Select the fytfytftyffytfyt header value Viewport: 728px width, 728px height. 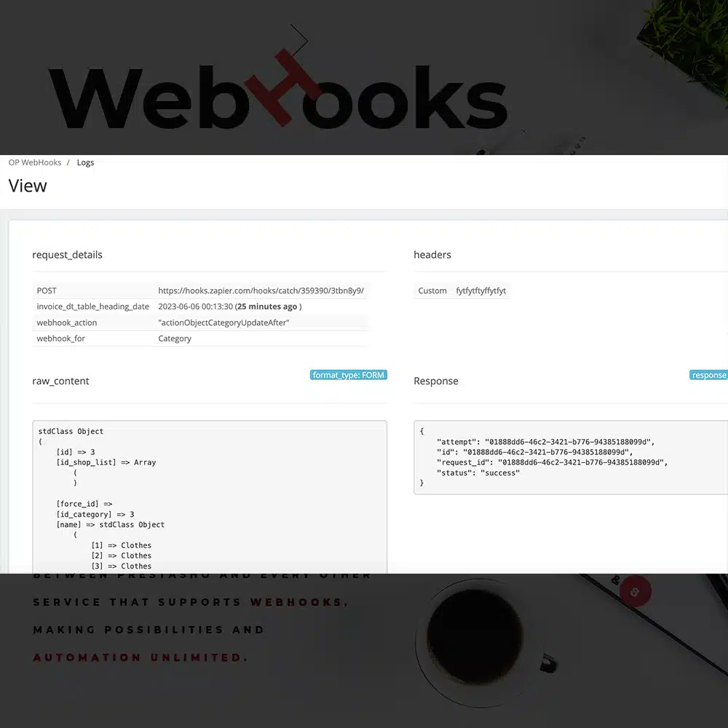pos(481,290)
